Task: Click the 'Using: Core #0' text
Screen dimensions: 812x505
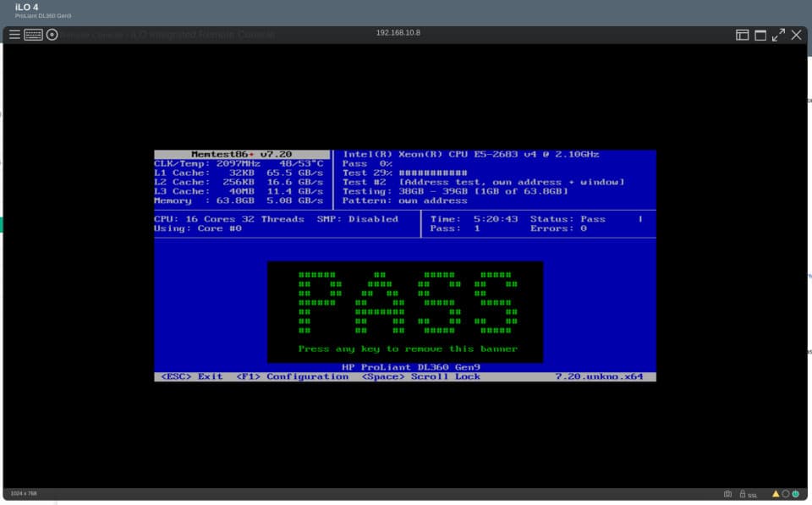Action: [198, 228]
